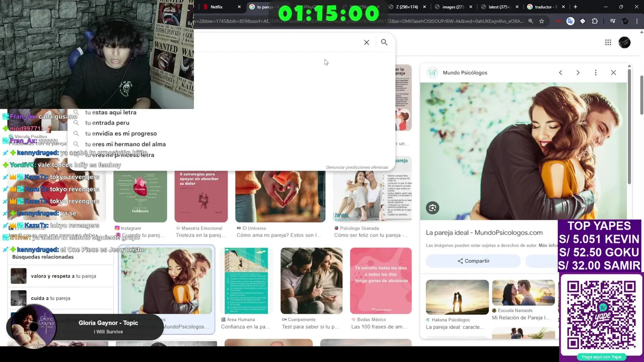
Task: Close the image preview panel
Action: coord(613,72)
